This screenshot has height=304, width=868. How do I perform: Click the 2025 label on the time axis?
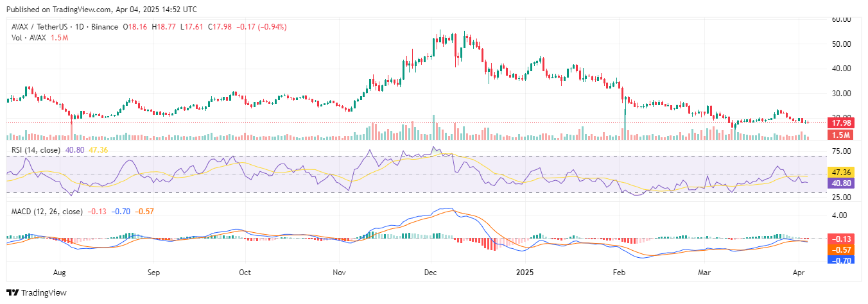coord(526,272)
